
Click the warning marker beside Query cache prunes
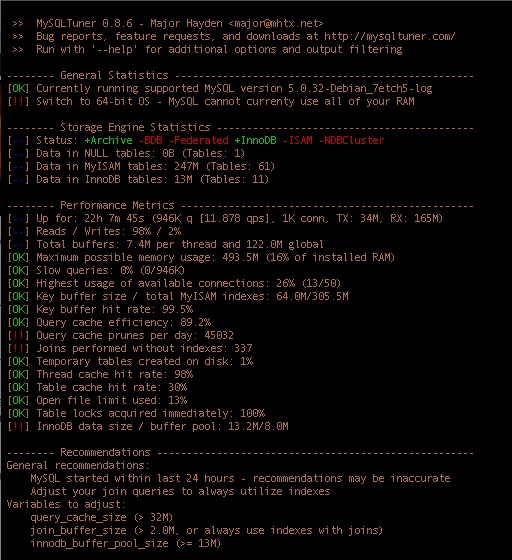coord(18,335)
